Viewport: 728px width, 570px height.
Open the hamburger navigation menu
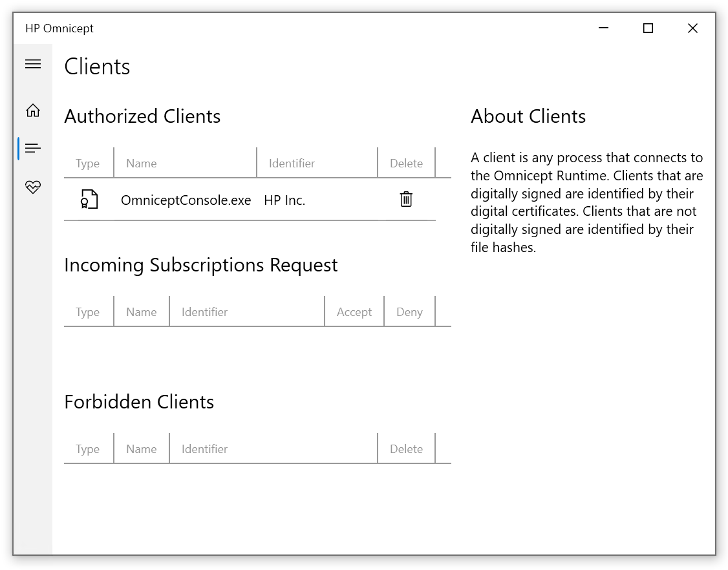(33, 64)
